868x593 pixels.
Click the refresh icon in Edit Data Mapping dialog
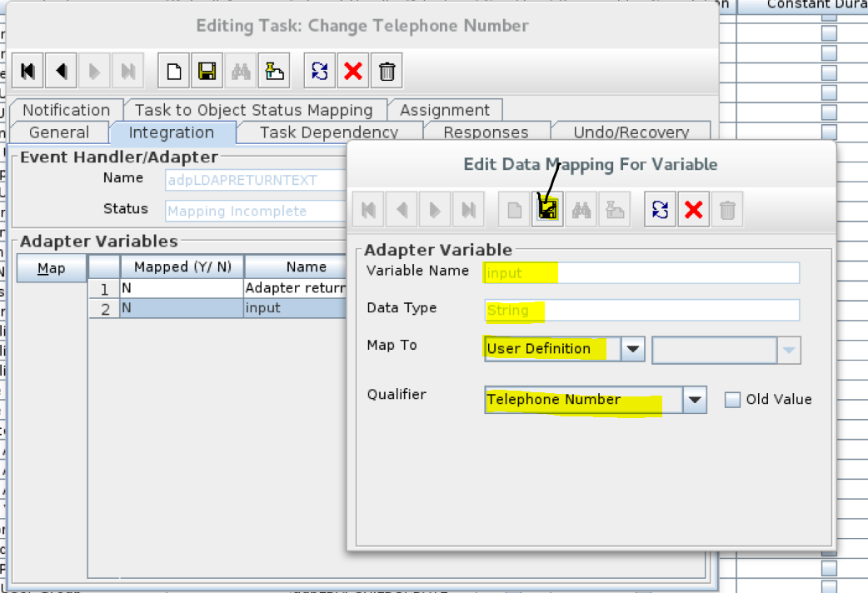tap(659, 209)
